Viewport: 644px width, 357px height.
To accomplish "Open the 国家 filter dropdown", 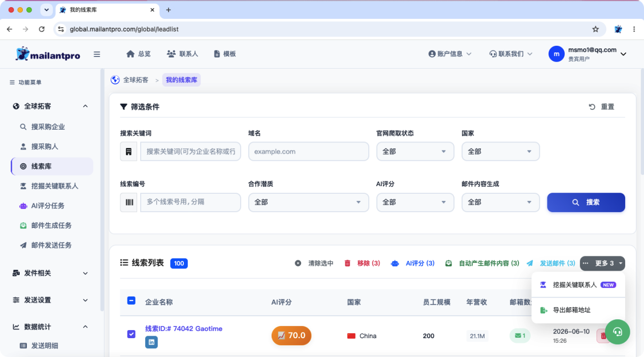I will pyautogui.click(x=500, y=152).
